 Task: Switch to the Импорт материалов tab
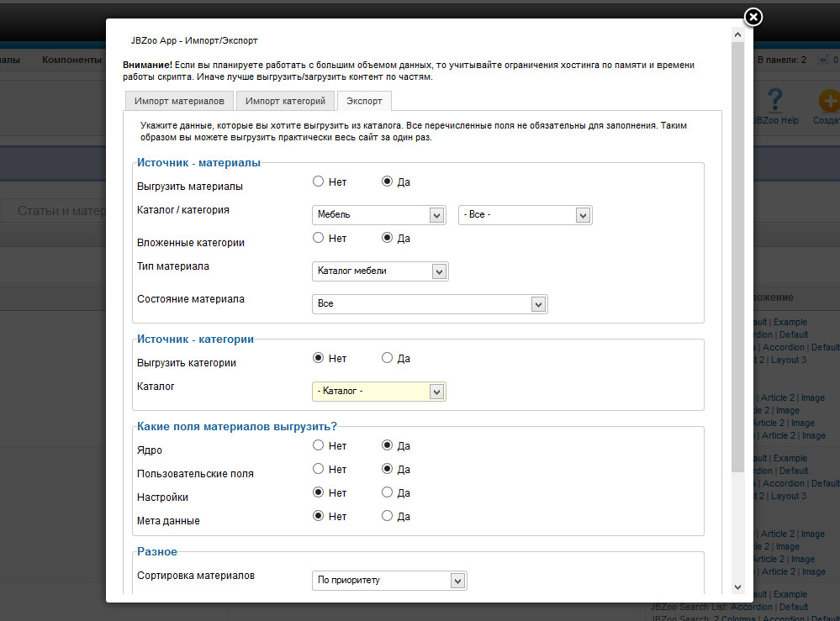(x=179, y=101)
